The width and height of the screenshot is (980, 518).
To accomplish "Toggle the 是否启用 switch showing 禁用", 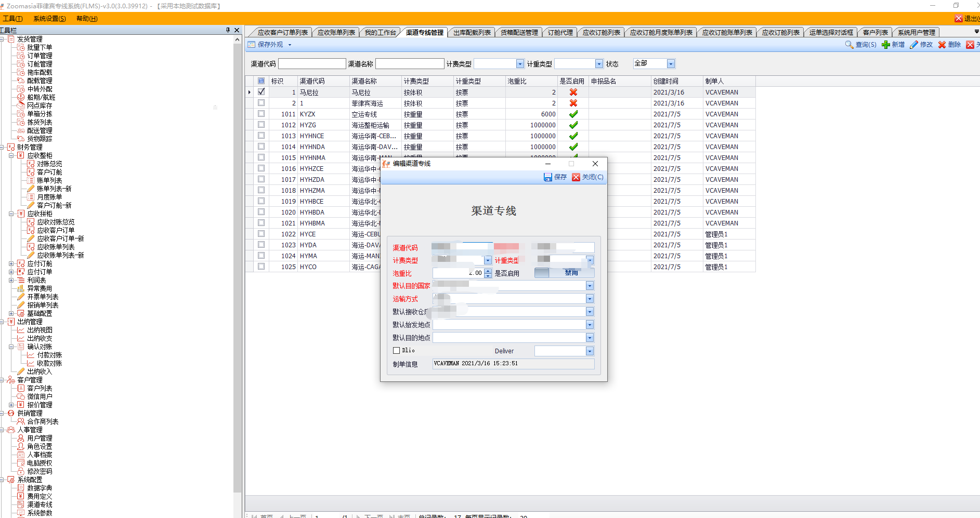I will (x=564, y=273).
